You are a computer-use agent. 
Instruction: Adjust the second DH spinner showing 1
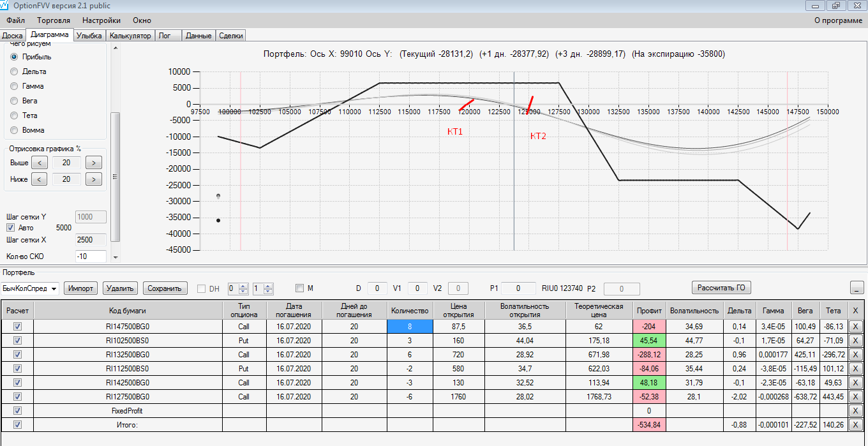[262, 288]
